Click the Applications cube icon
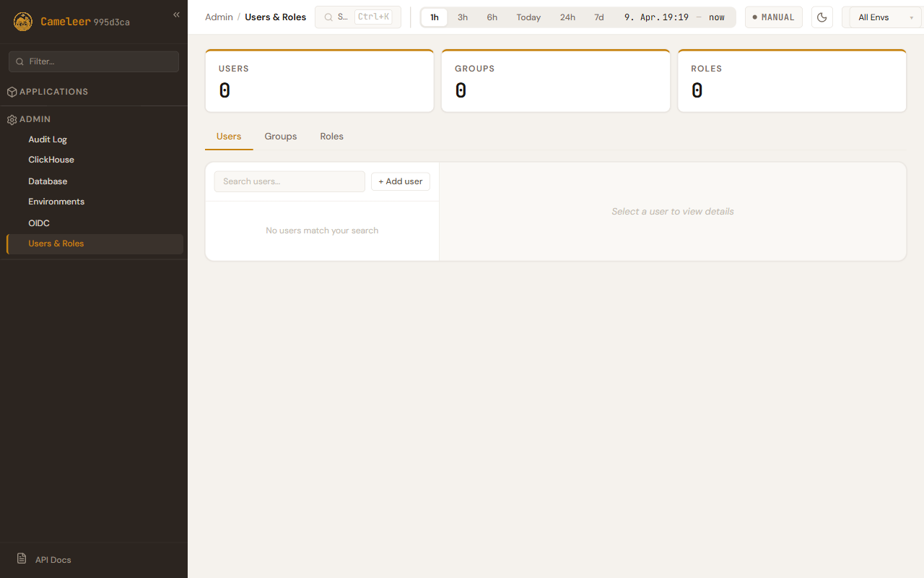924x578 pixels. (12, 92)
